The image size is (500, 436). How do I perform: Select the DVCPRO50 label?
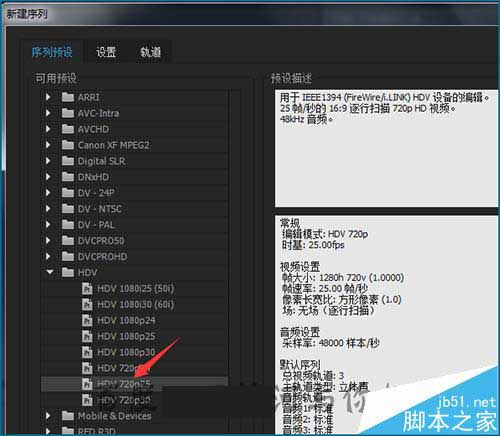pyautogui.click(x=101, y=241)
